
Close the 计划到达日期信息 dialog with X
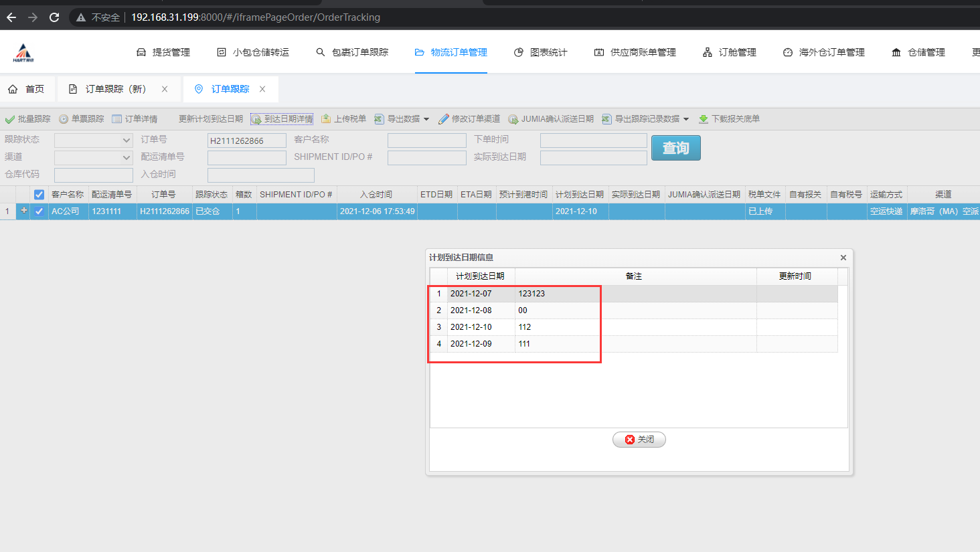[x=843, y=258]
